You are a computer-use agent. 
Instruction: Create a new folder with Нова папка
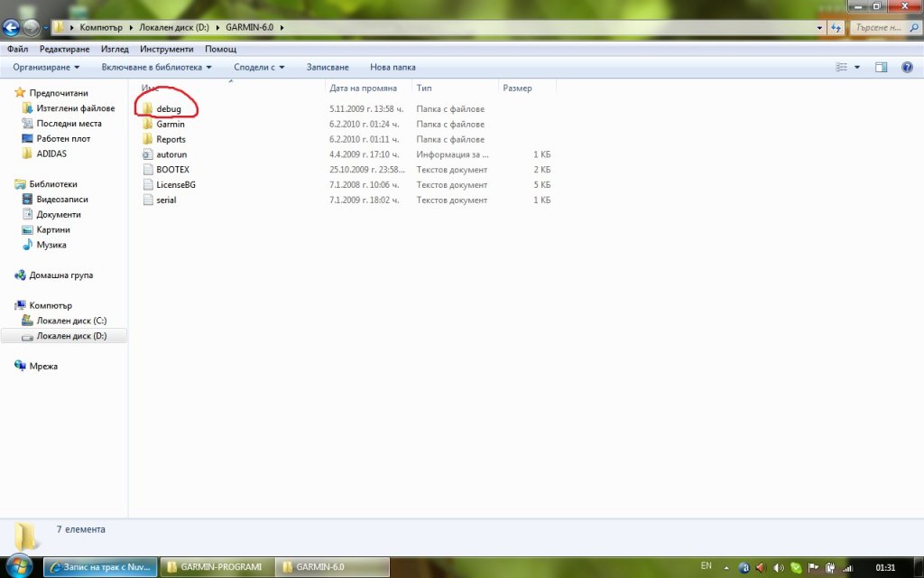393,67
